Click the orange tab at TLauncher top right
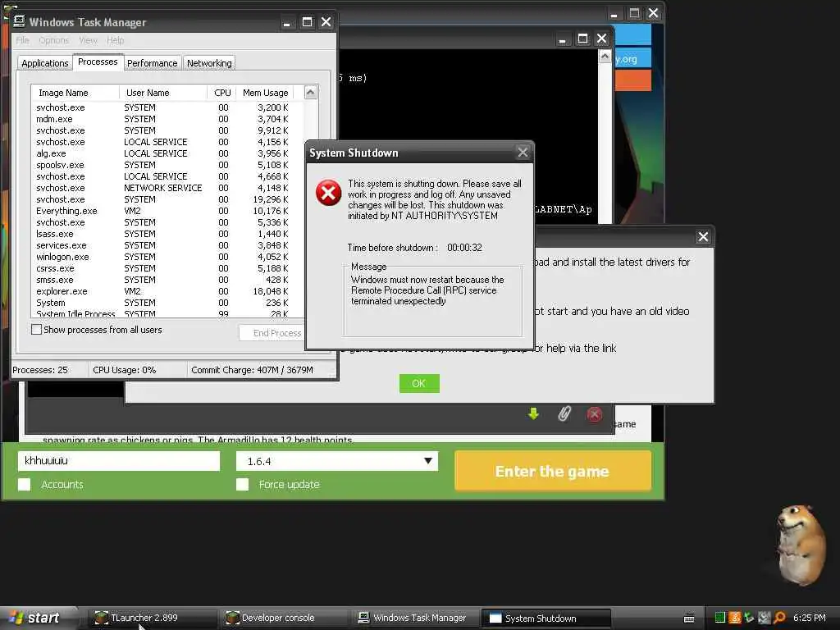This screenshot has width=840, height=630. 632,80
